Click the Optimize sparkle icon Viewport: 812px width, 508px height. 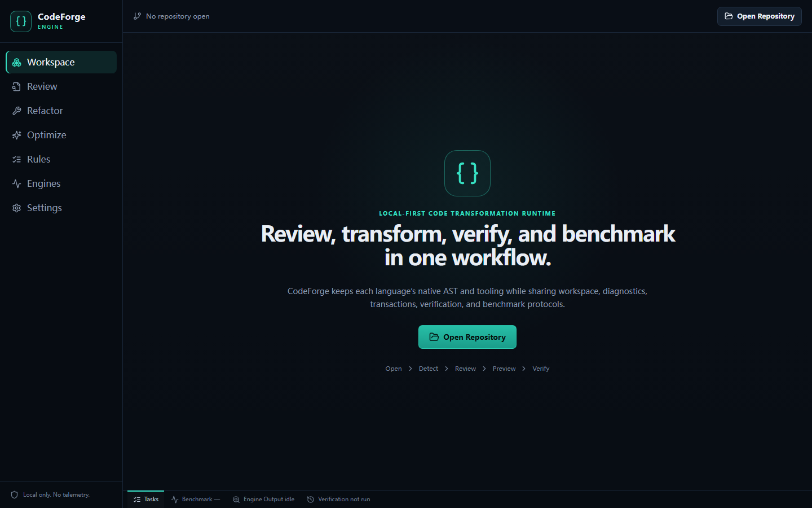point(17,135)
